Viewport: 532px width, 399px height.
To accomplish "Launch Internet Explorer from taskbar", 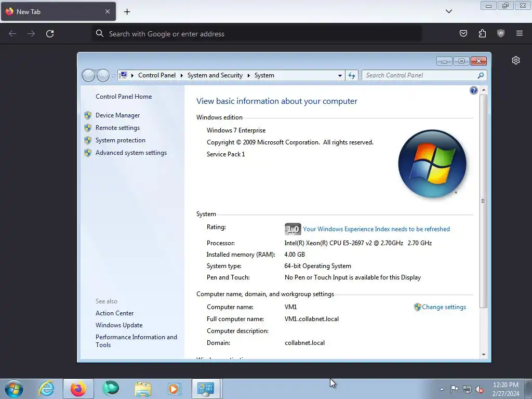I will pos(46,389).
